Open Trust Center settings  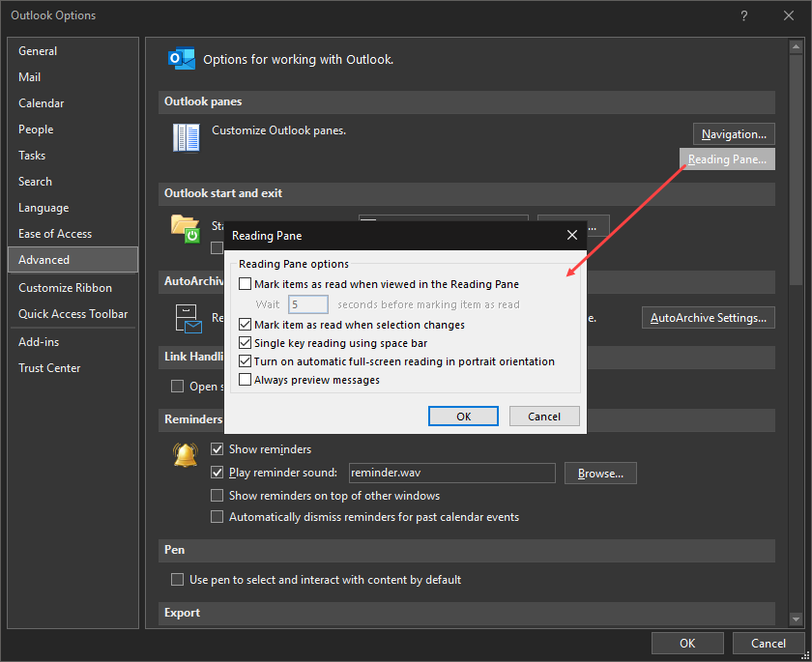(x=73, y=368)
